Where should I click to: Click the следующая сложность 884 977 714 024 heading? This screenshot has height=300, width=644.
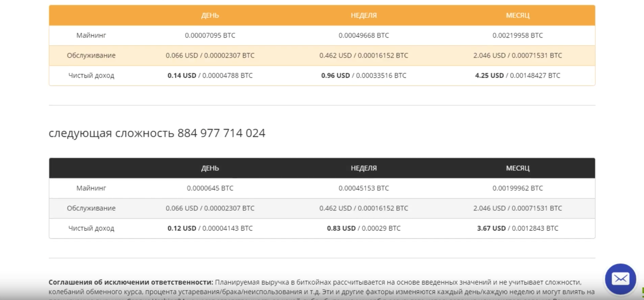[x=157, y=133]
